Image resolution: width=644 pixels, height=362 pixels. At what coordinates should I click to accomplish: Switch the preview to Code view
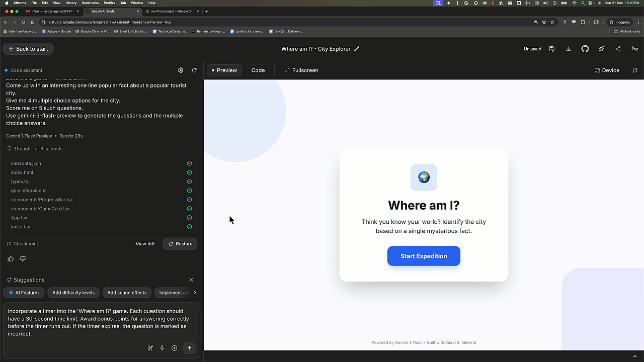[258, 70]
